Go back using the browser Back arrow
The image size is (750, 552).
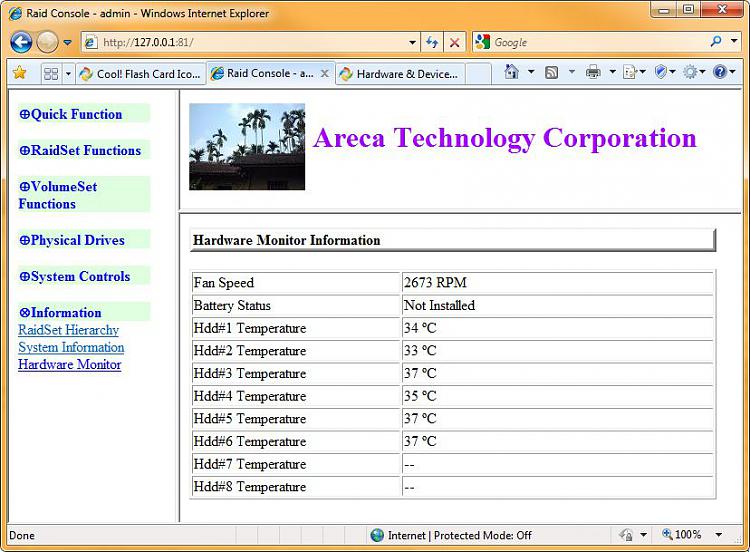21,42
